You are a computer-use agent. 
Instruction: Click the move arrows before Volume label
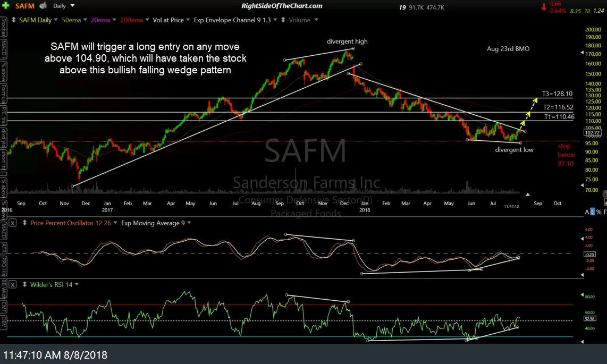coord(283,20)
